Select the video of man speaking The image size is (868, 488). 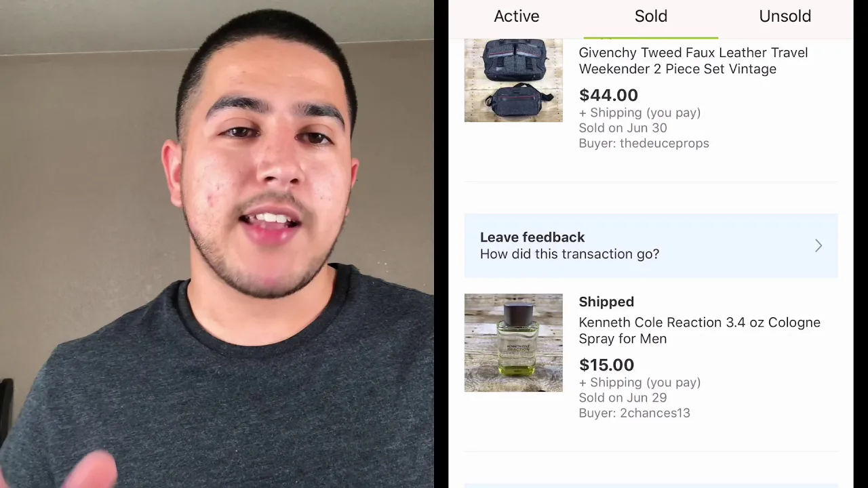click(x=217, y=244)
